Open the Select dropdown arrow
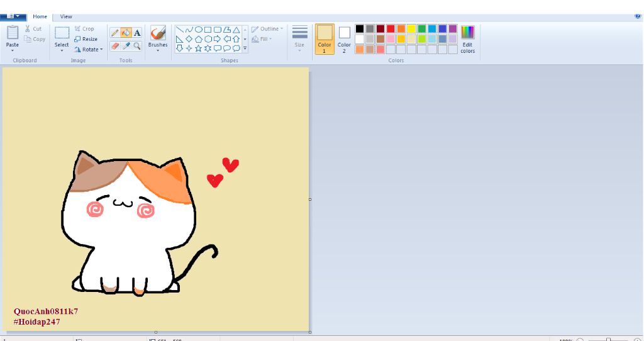 62,50
